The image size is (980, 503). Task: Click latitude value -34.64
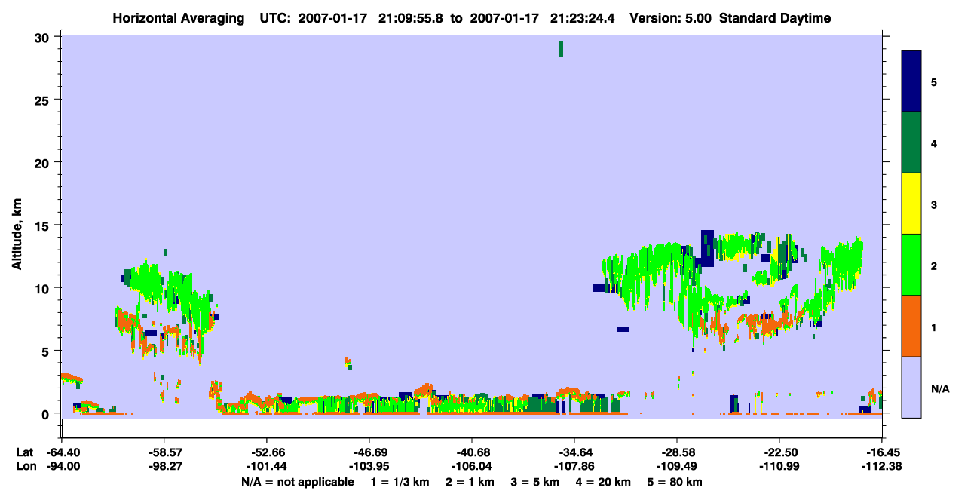[x=574, y=452]
